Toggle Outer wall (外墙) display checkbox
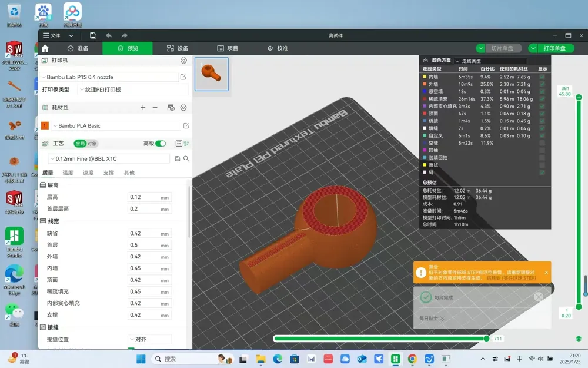Viewport: 588px width, 368px height. [x=542, y=84]
